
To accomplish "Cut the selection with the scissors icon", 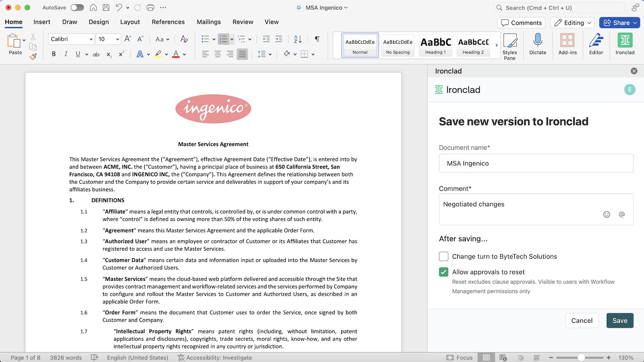I will tap(33, 36).
